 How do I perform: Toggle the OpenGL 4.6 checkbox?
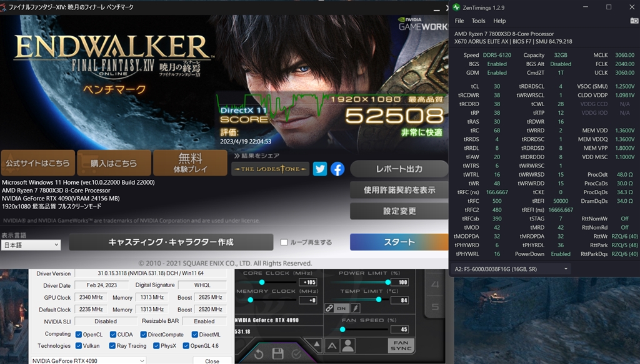point(186,346)
